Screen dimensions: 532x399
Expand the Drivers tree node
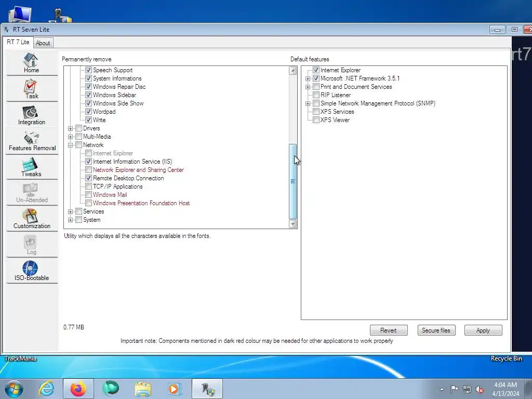[70, 129]
